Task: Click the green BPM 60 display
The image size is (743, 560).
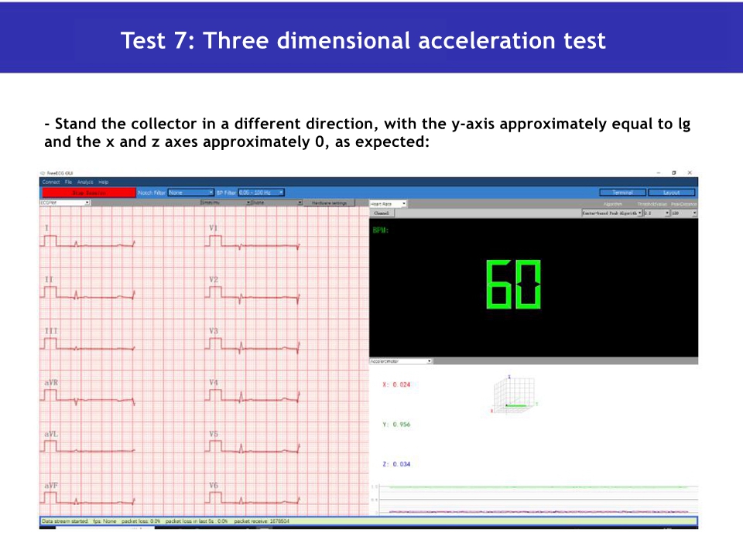Action: click(513, 285)
